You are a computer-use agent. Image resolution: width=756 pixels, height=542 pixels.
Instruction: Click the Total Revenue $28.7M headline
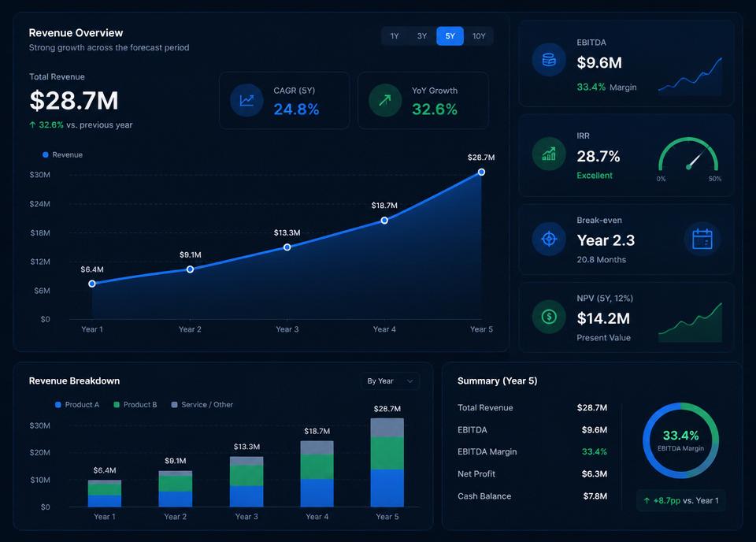(x=74, y=100)
